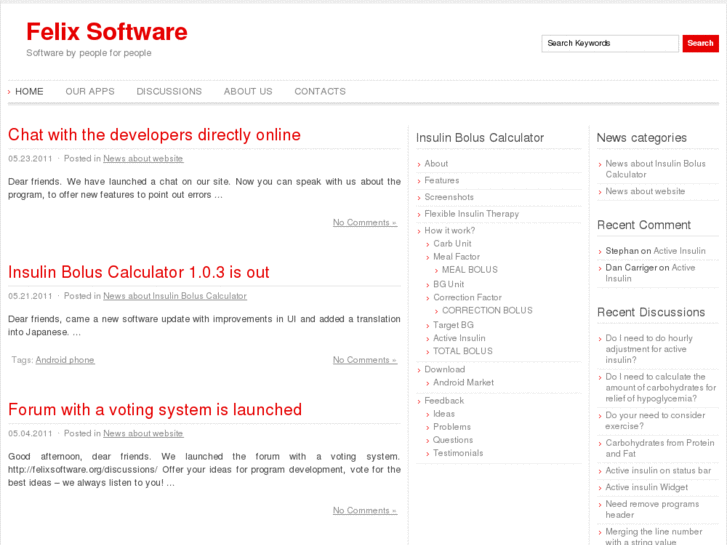Open Testimonials under Feedback
The height and width of the screenshot is (545, 727).
pyautogui.click(x=458, y=453)
